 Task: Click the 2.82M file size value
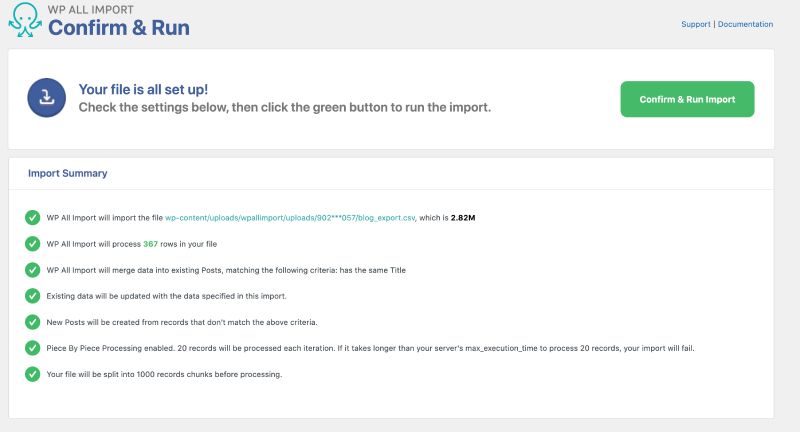tap(463, 218)
